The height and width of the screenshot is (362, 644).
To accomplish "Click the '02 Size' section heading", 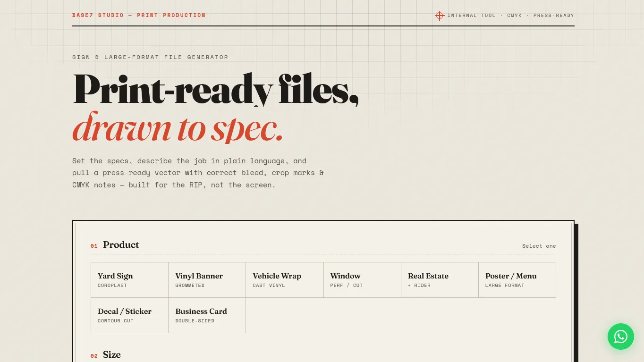I will point(106,355).
